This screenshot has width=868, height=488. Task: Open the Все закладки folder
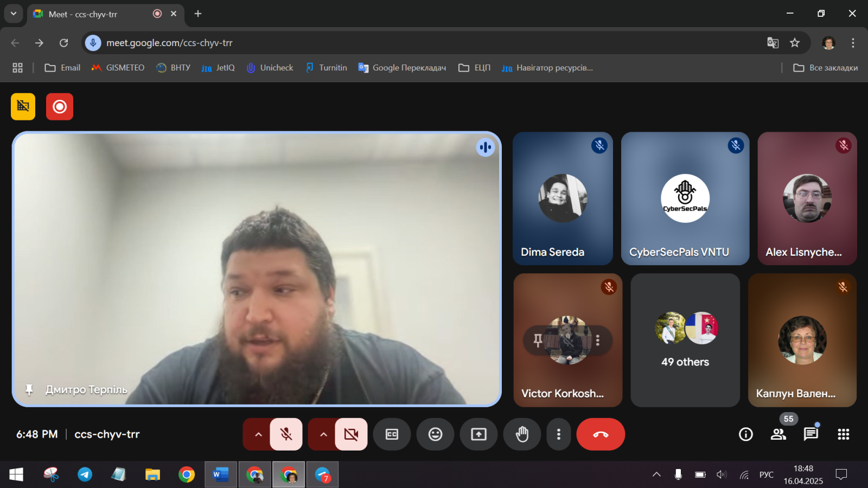[x=826, y=68]
